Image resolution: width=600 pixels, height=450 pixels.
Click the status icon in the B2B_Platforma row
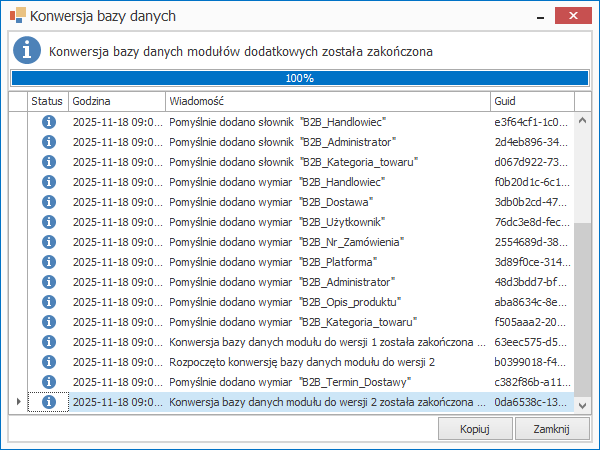pos(48,262)
